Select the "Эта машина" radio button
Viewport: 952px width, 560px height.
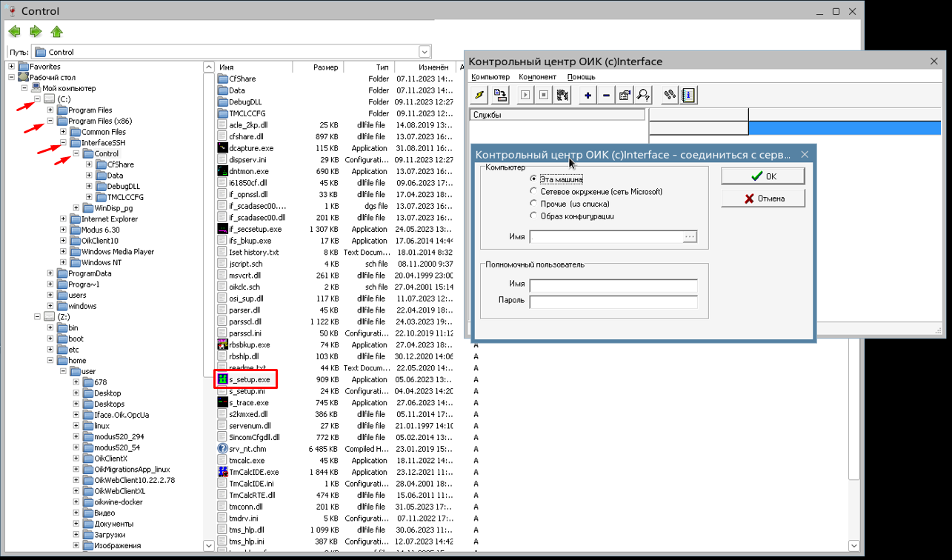pos(533,179)
